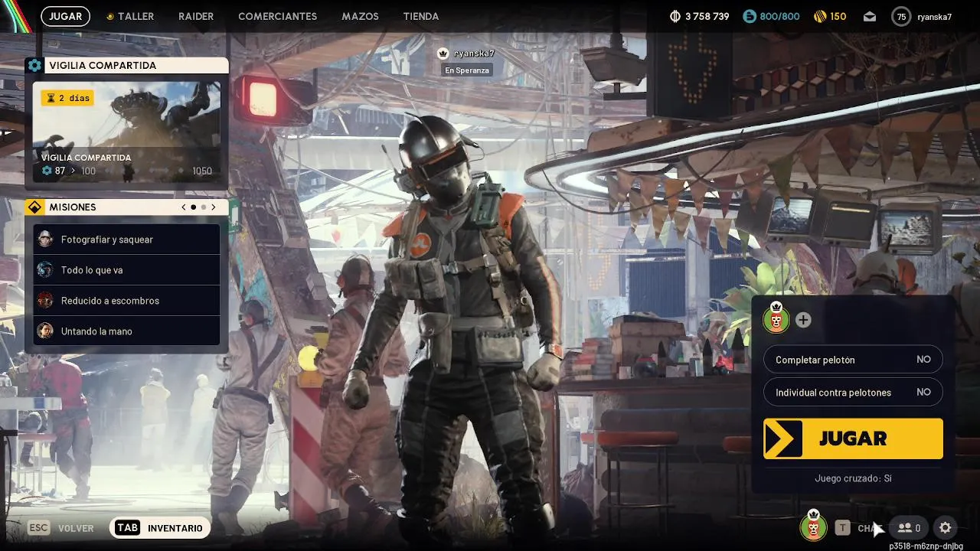
Task: Add squad member with plus icon
Action: (803, 320)
